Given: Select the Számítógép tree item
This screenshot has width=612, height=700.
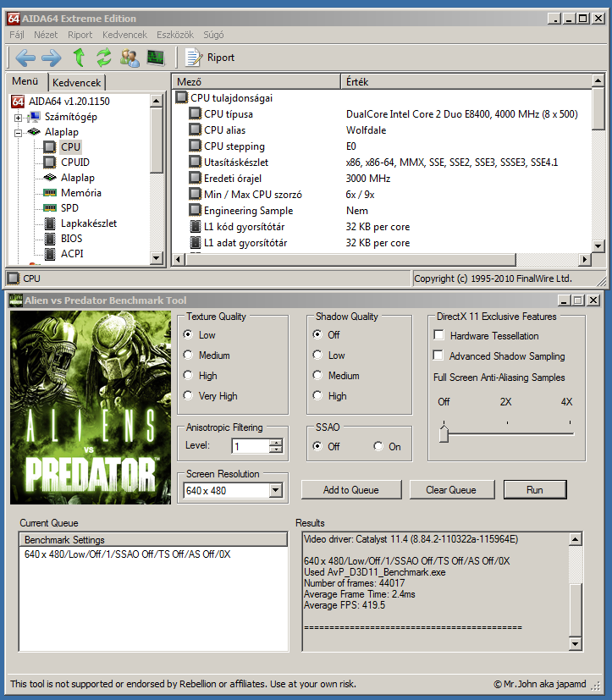Looking at the screenshot, I should click(x=70, y=117).
